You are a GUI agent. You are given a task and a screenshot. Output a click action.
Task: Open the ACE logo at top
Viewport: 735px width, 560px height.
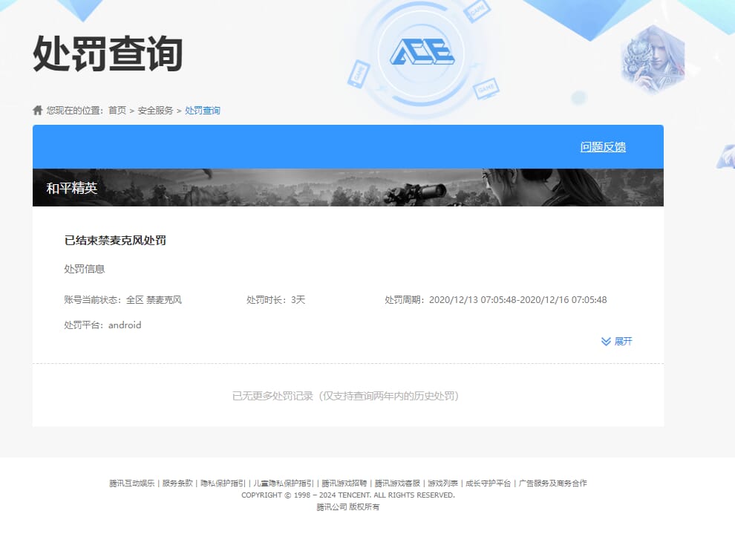pyautogui.click(x=422, y=51)
